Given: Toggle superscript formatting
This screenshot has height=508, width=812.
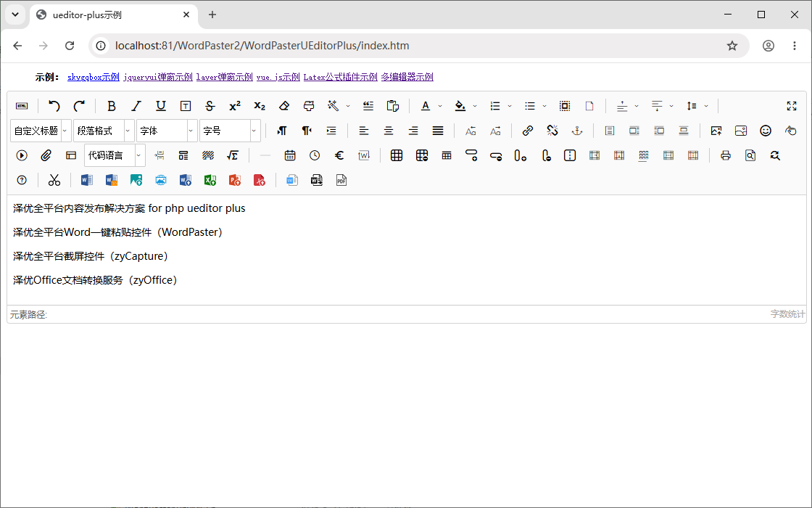Looking at the screenshot, I should [235, 106].
